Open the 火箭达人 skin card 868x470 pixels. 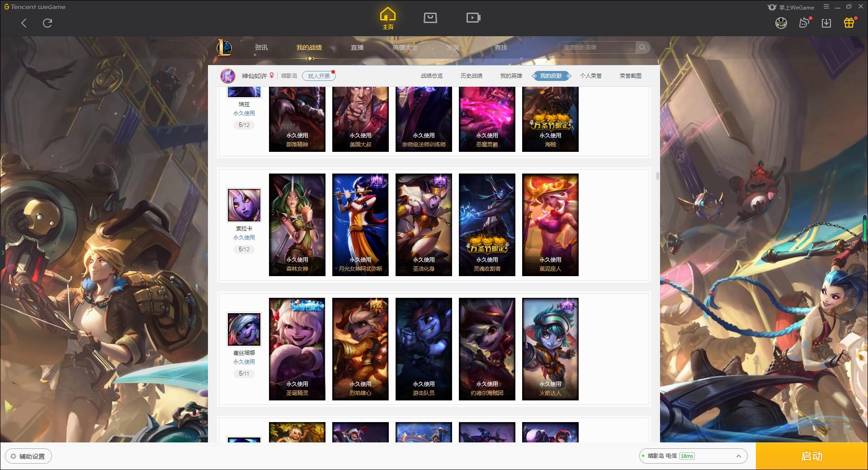(550, 349)
